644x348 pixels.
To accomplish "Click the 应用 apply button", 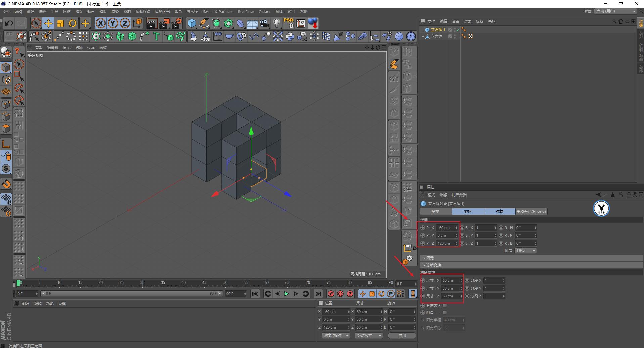I will click(402, 336).
